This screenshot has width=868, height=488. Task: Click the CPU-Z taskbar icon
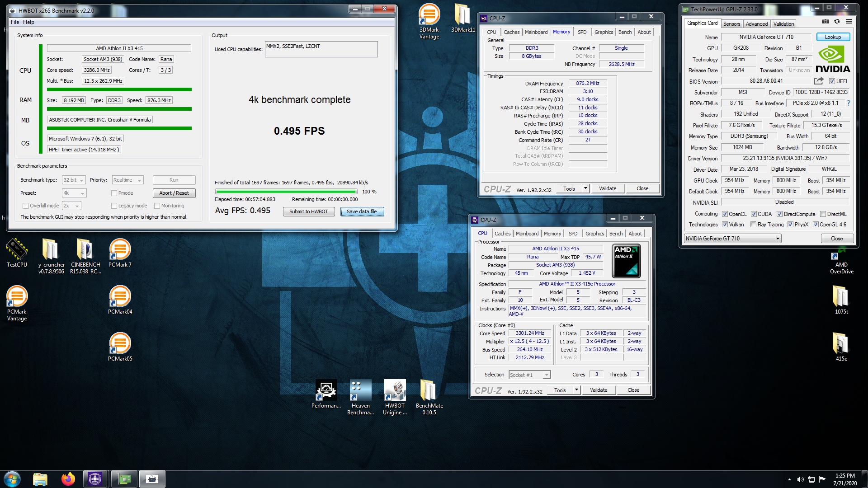click(95, 479)
